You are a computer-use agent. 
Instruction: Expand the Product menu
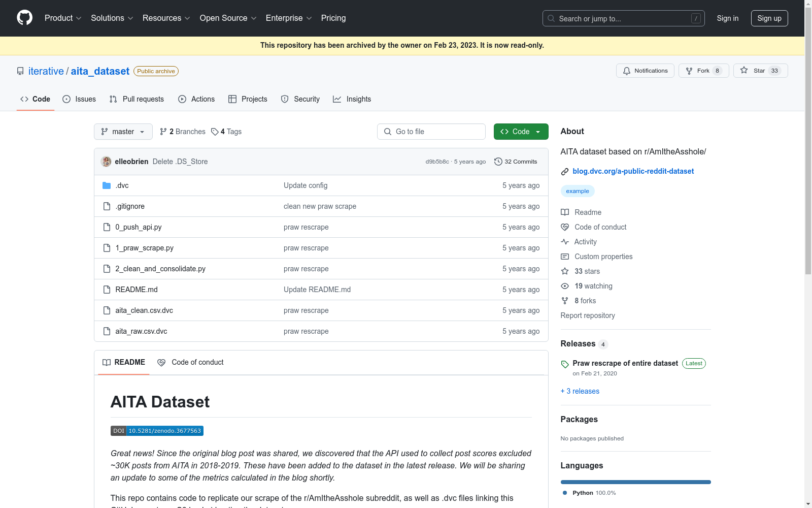63,18
